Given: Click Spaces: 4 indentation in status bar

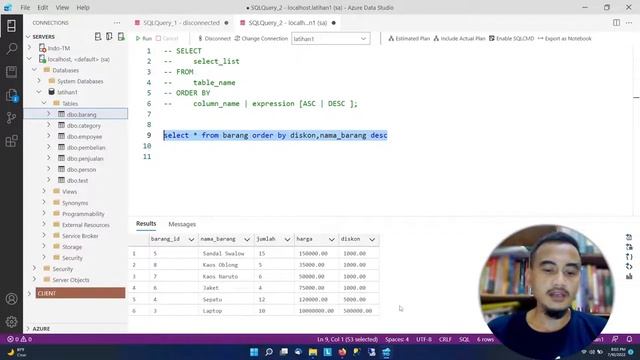Looking at the screenshot, I should [x=397, y=339].
